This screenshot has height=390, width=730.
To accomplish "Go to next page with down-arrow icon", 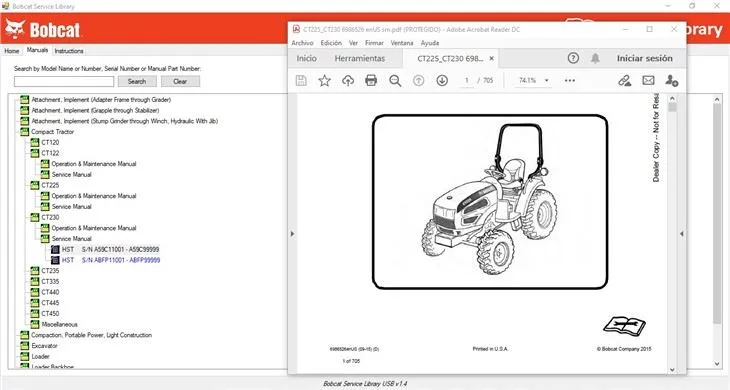I will tap(442, 81).
